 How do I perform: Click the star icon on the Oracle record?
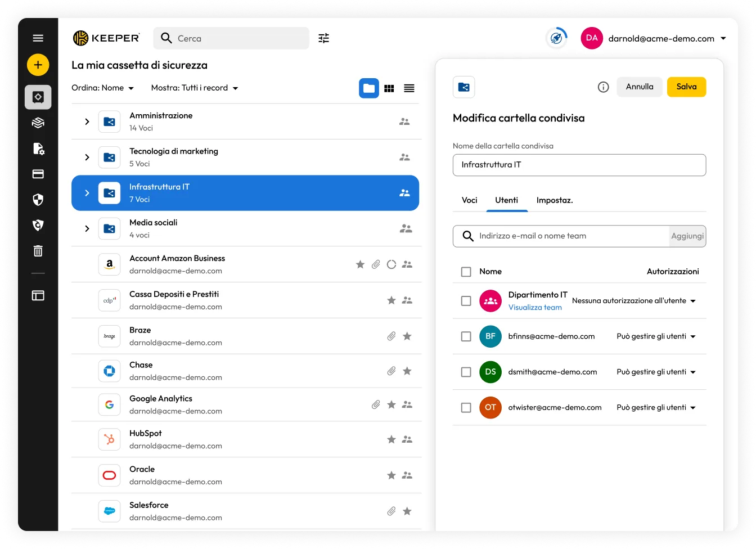pyautogui.click(x=391, y=475)
